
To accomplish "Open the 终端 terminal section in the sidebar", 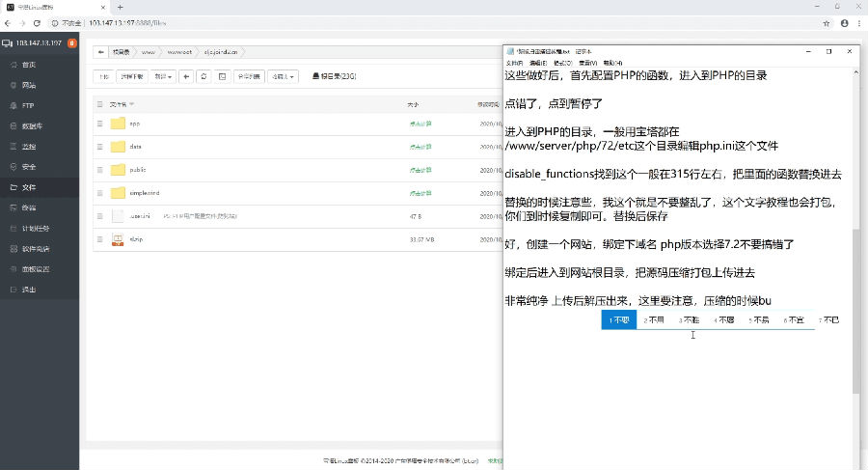I will (x=29, y=207).
